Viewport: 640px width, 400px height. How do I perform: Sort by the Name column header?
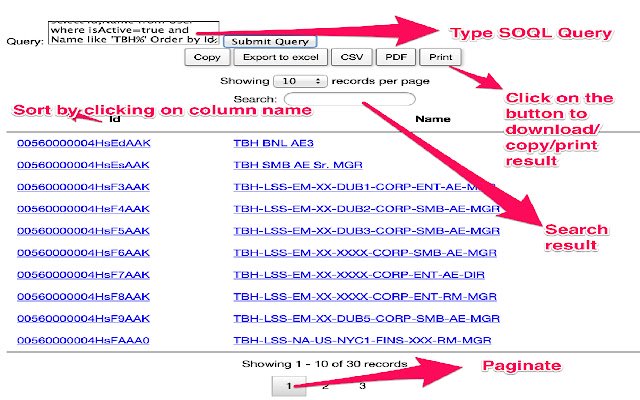[433, 119]
